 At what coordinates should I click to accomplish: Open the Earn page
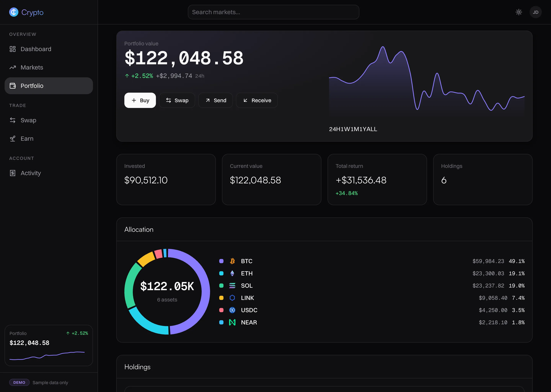pos(49,139)
